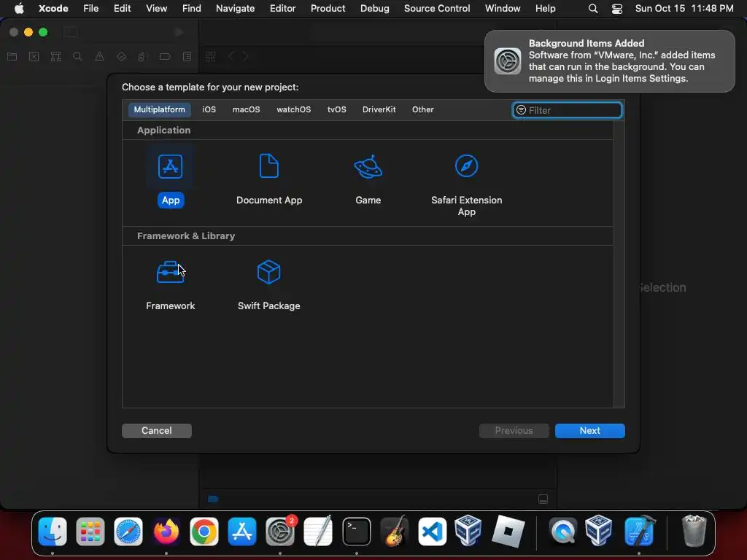Switch to the Other tab

422,109
